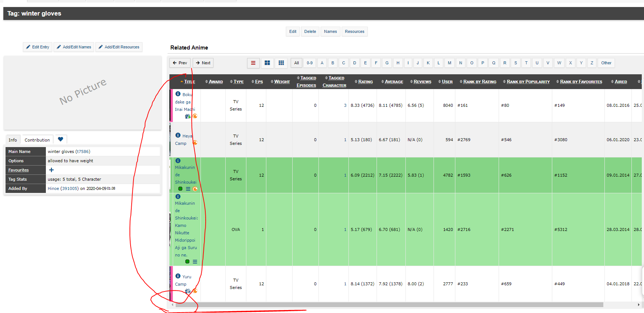Sort table by Rank by Popularity
This screenshot has height=313, width=644.
tap(528, 82)
